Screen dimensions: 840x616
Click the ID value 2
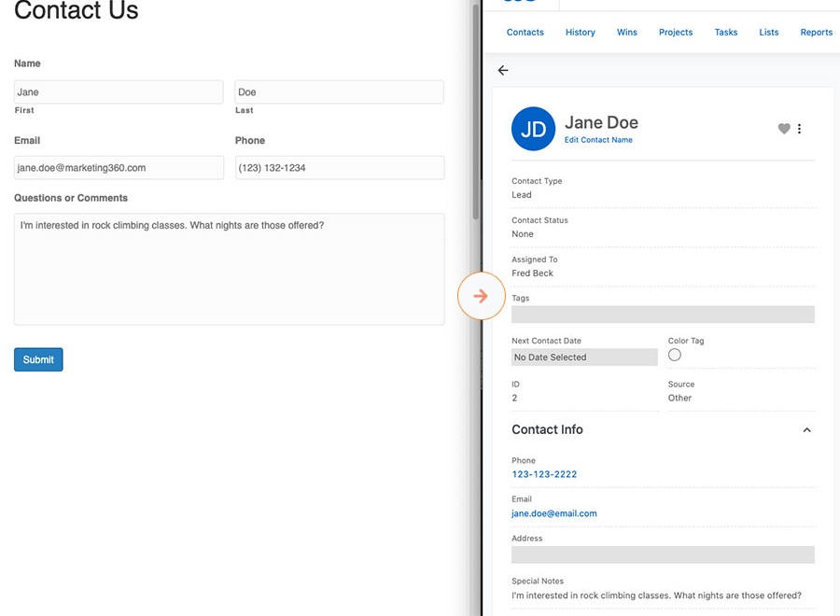514,398
